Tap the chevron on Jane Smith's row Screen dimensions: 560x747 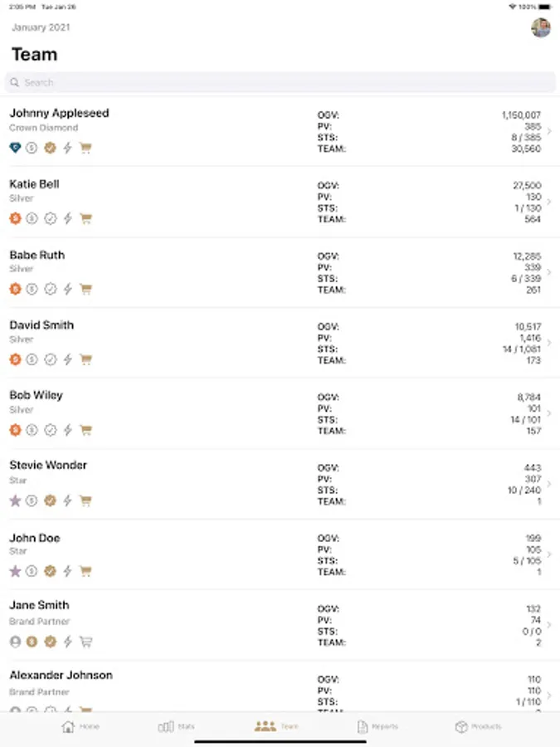point(549,623)
